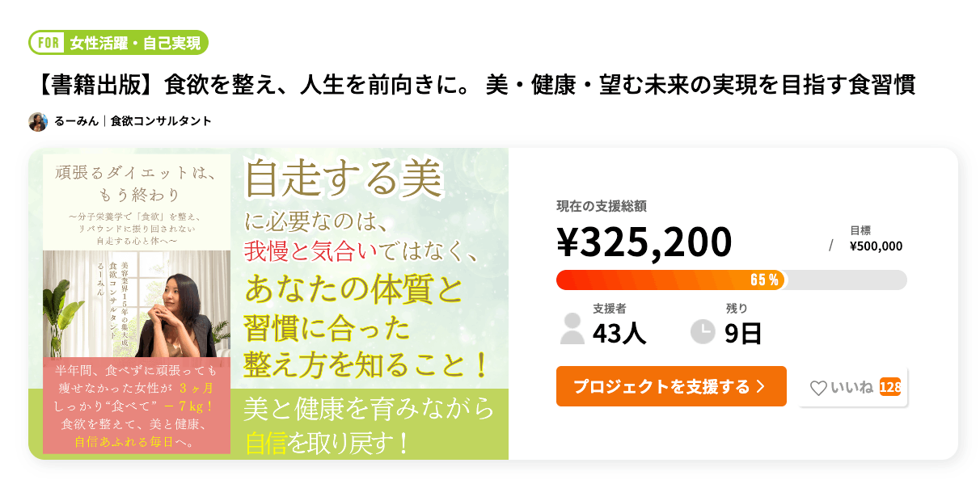Click the ¥500,000 goal amount

click(877, 246)
